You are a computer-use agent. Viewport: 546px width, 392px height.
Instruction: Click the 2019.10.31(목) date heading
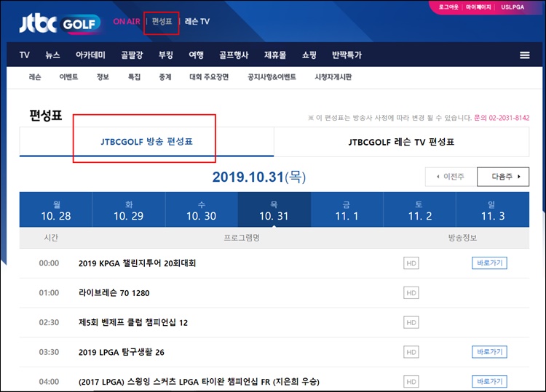(x=259, y=177)
